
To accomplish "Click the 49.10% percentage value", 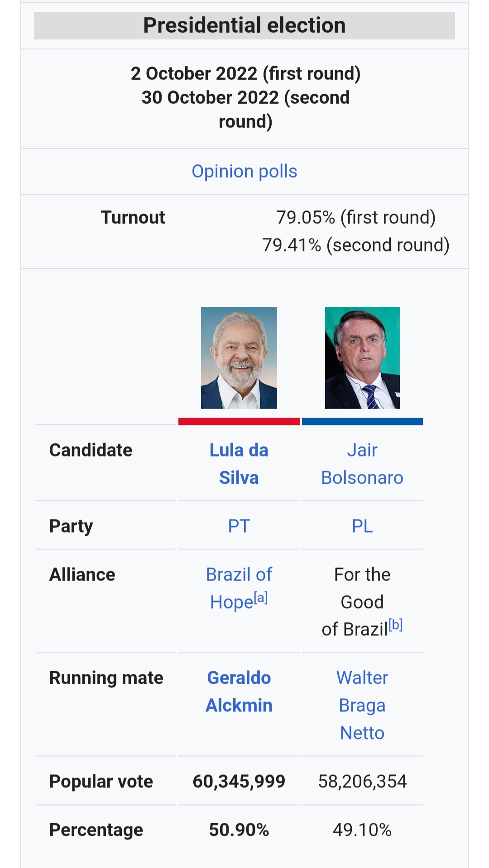I will (362, 830).
